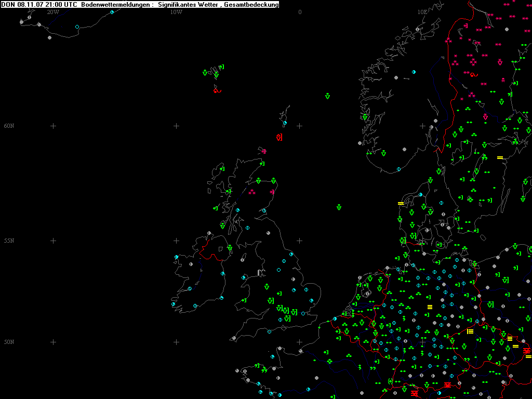The image size is (532, 399).
Task: Click green shower symbol in central North Sea
Action: 339,207
